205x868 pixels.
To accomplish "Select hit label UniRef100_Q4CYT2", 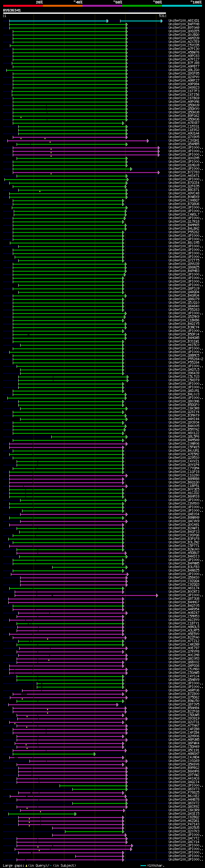I will click(x=184, y=839).
